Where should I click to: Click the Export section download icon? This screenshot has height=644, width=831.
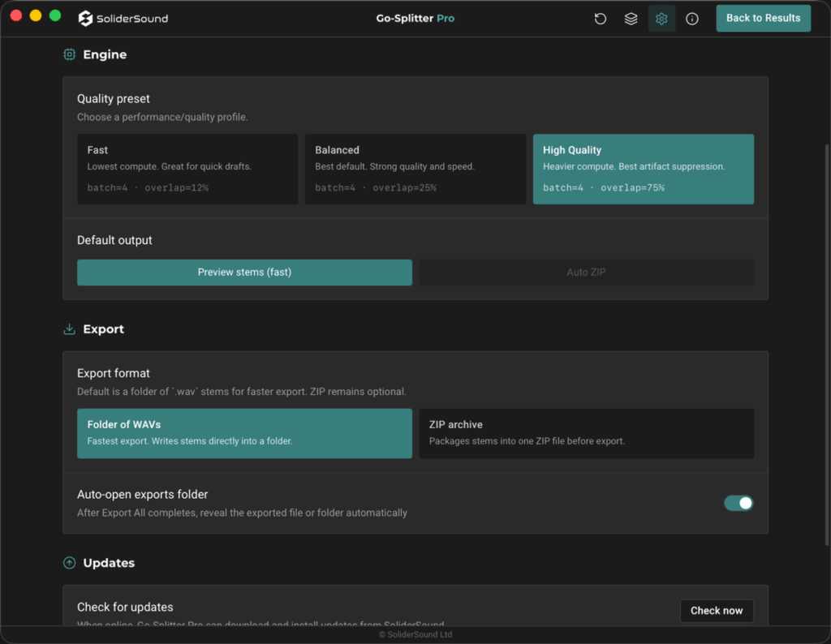(x=70, y=328)
